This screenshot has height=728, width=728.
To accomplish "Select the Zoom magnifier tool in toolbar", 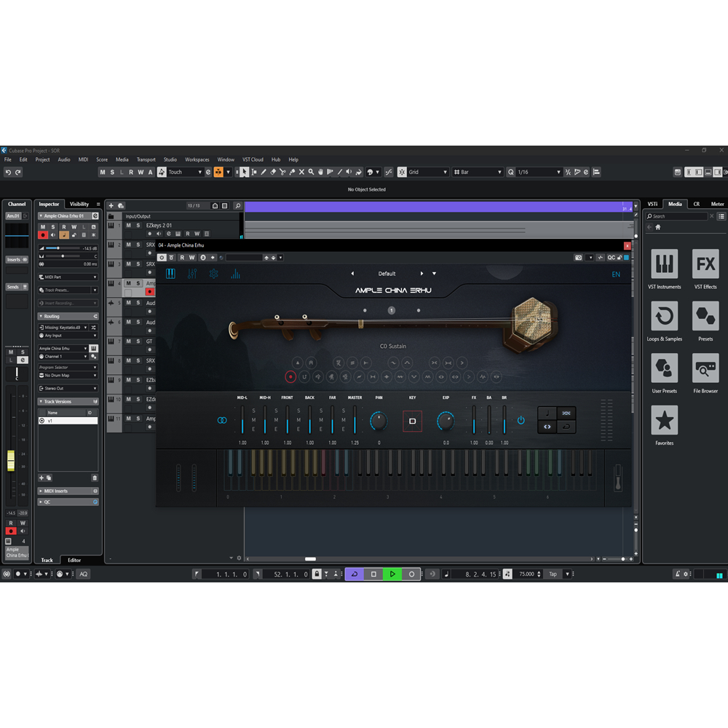I will [311, 173].
